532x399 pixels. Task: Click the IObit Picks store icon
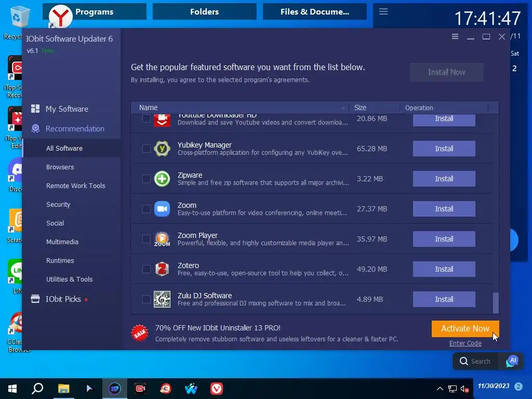35,299
